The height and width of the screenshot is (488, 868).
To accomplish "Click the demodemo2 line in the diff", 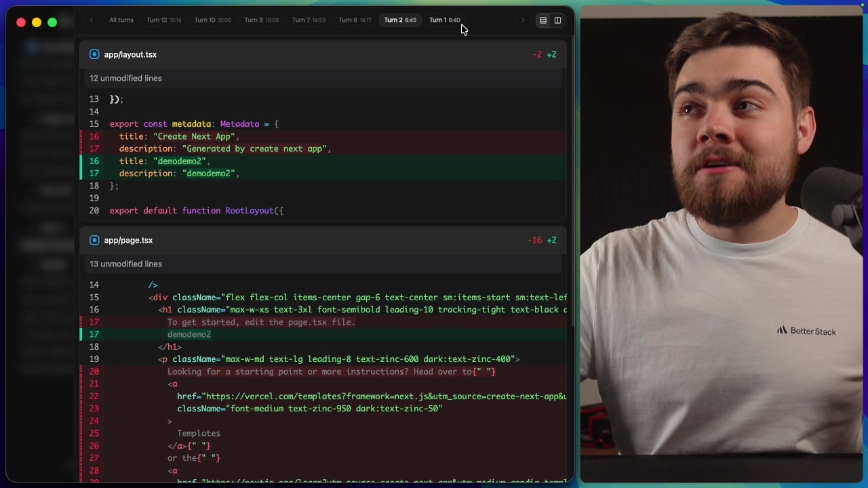I will tap(189, 334).
